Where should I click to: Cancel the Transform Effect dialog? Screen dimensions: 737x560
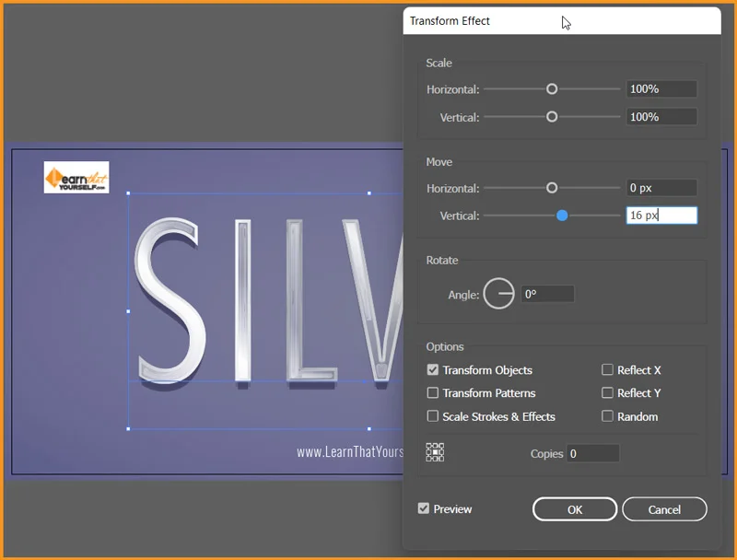664,509
